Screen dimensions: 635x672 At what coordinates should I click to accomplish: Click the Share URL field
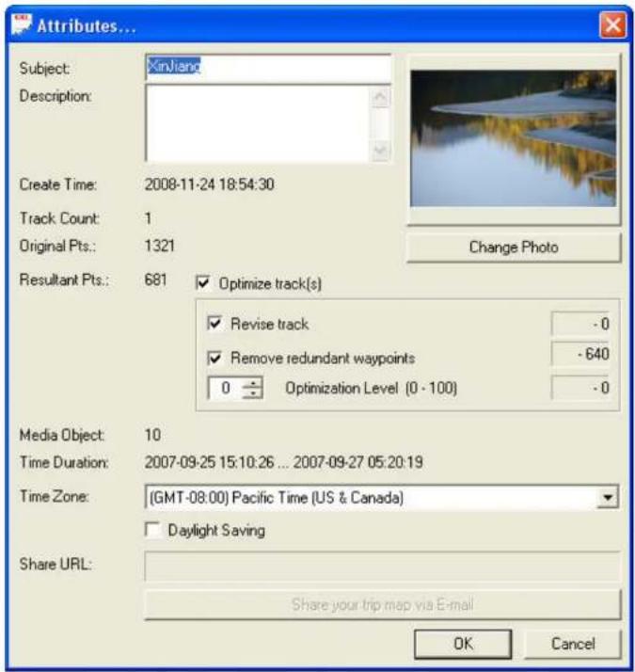tap(382, 567)
